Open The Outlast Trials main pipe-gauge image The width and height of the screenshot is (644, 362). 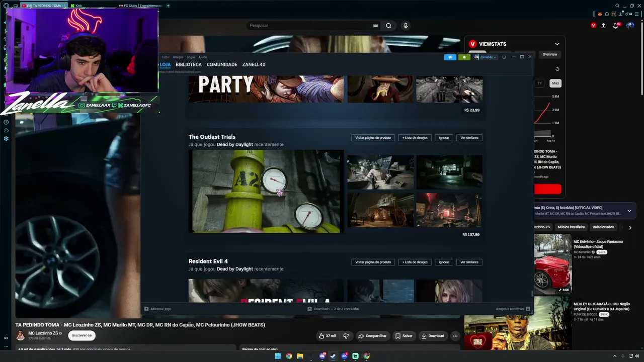[x=266, y=192]
